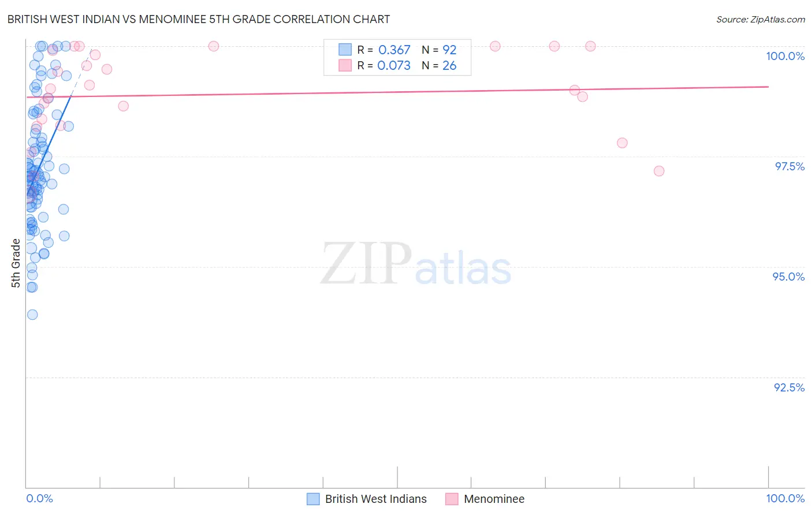Click the blue swatch beside R = 0.367
This screenshot has height=515, width=812.
coord(345,50)
